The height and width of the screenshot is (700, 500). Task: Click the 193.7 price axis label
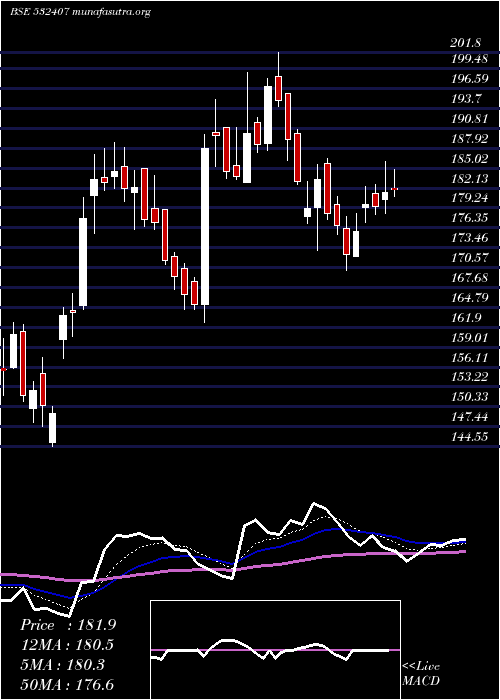click(465, 99)
